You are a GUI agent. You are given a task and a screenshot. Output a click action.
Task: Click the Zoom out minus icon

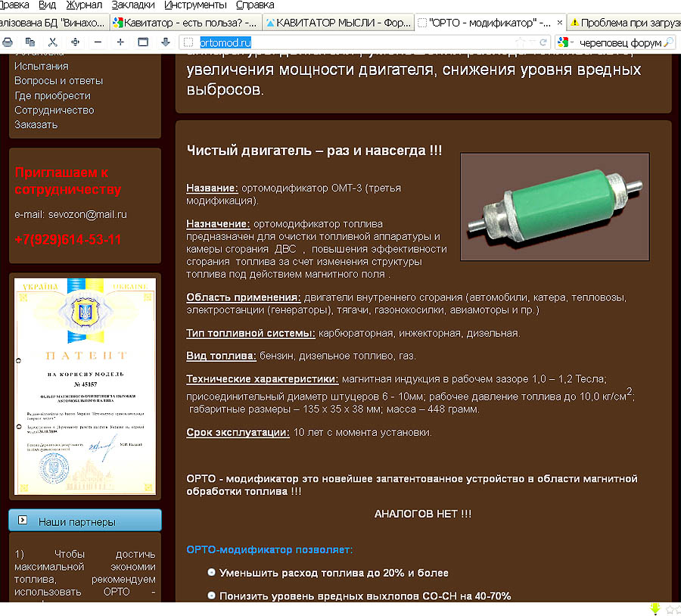(x=98, y=42)
